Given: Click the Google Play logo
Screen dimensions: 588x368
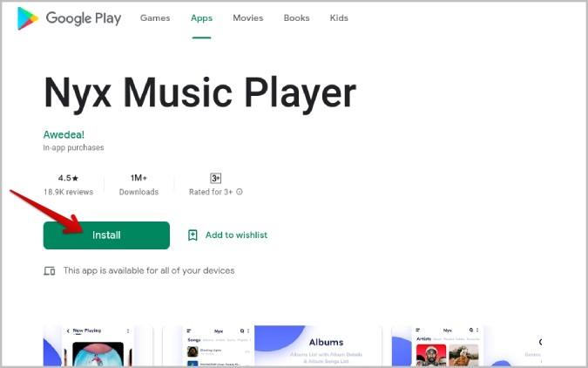Looking at the screenshot, I should (x=69, y=18).
